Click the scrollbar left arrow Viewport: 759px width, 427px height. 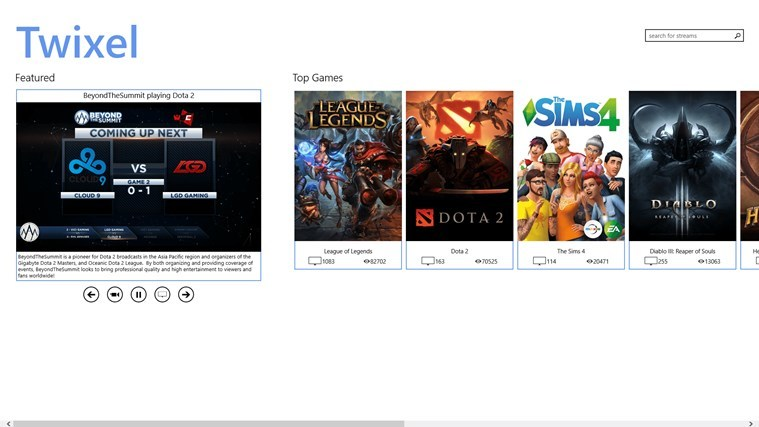tap(8, 424)
